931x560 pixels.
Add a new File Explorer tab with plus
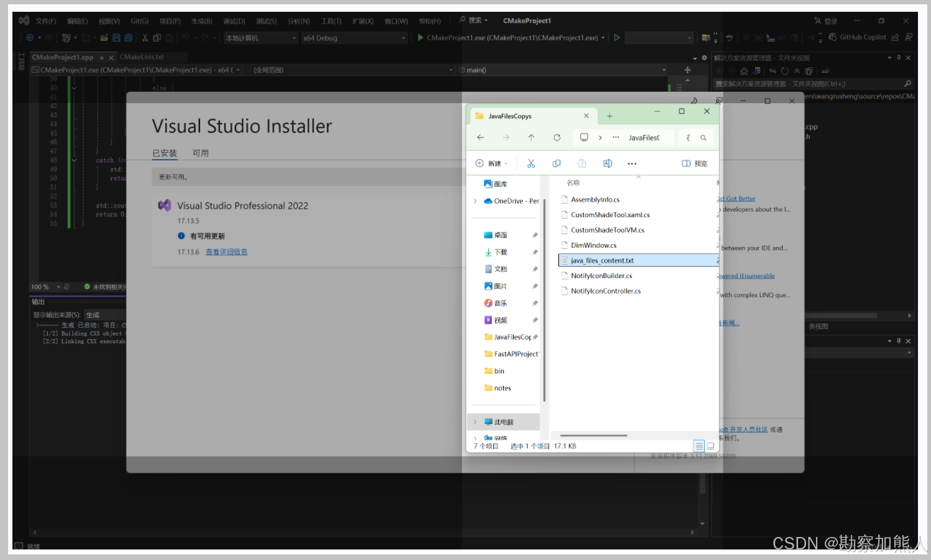(609, 116)
